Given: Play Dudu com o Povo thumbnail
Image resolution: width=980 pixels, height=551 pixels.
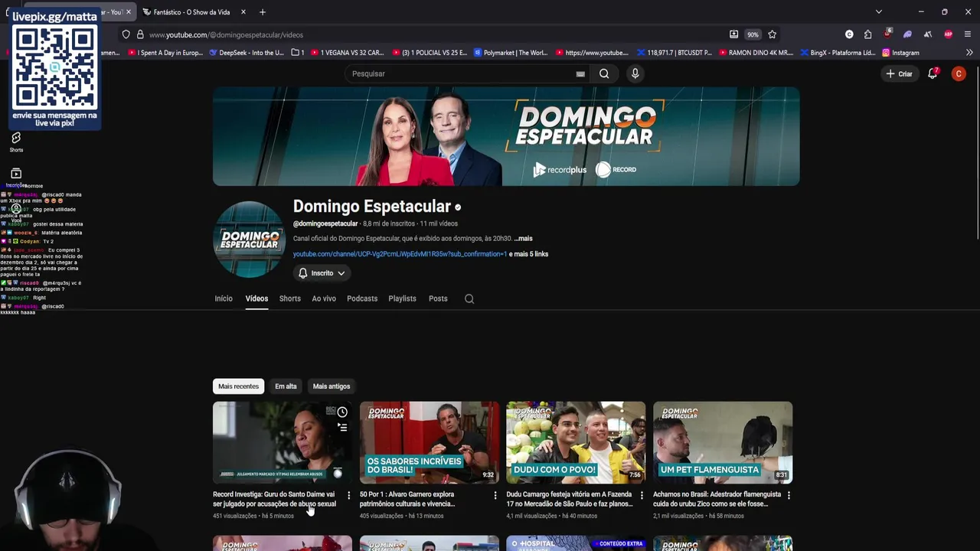Looking at the screenshot, I should [x=576, y=442].
